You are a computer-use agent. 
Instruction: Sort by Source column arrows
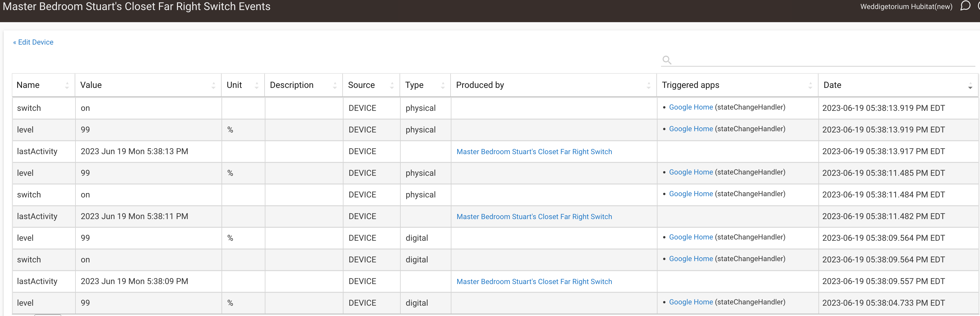(x=392, y=85)
